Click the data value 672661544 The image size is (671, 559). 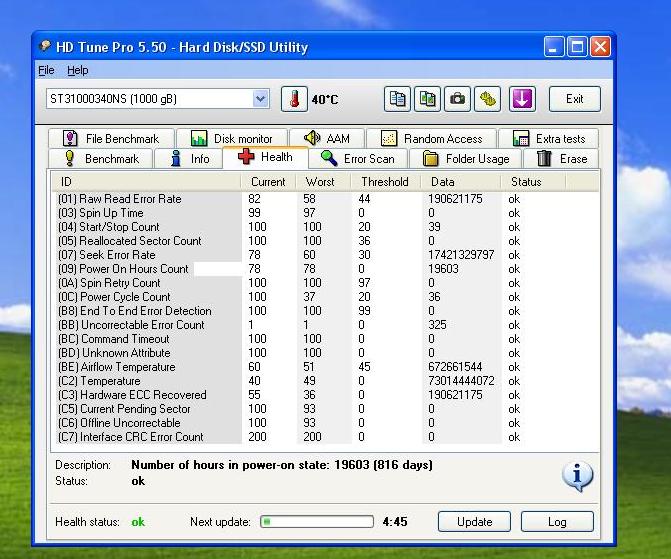[x=455, y=367]
